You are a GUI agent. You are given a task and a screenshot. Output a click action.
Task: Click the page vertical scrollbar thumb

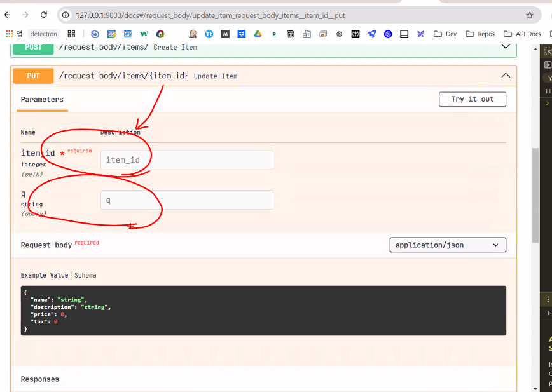coord(535,195)
